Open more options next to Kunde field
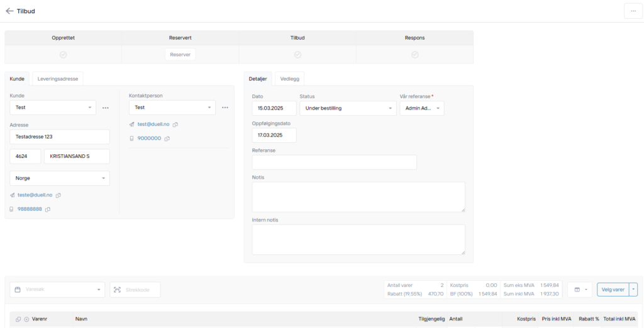Viewport: 644px width, 328px height. 106,108
